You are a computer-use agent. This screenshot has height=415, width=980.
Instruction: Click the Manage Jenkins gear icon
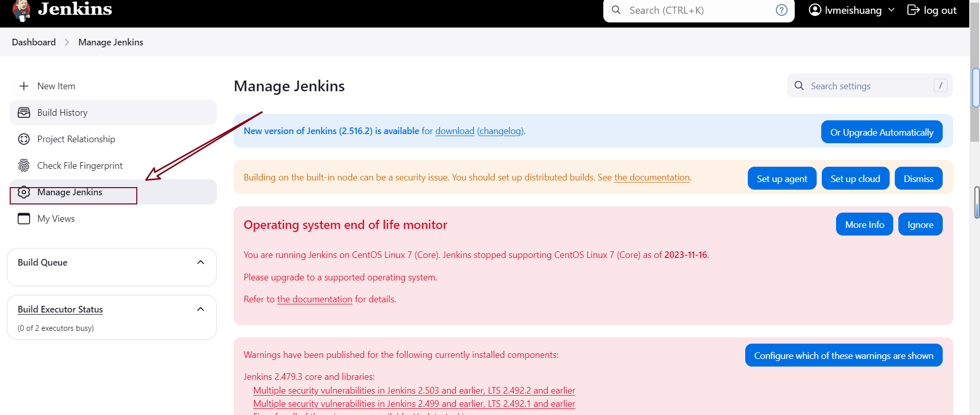click(x=24, y=192)
